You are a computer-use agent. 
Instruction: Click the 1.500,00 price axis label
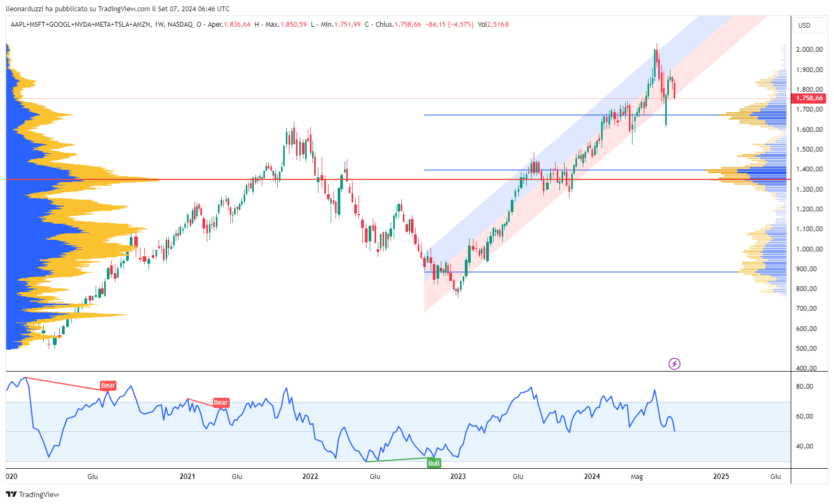[809, 149]
